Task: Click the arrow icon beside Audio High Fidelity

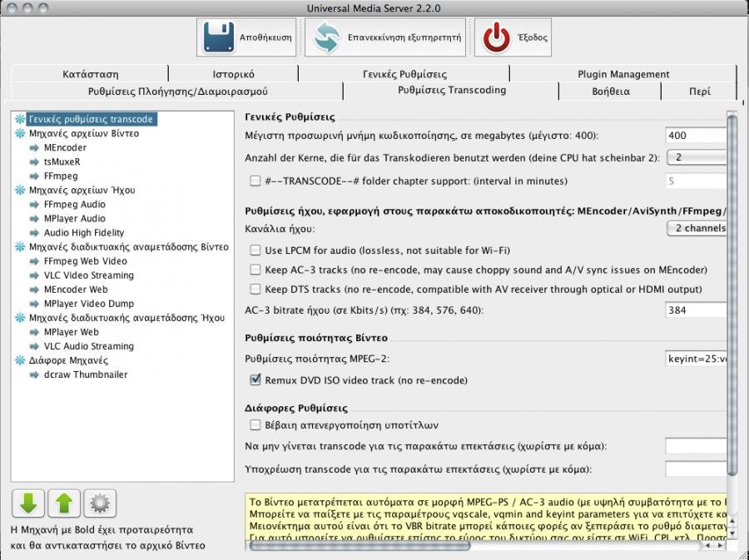Action: (x=34, y=233)
